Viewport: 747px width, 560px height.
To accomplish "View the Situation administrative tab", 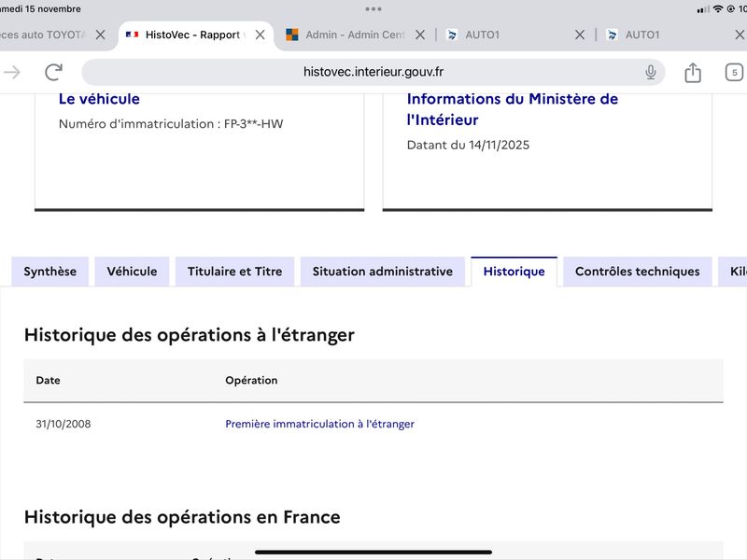I will pyautogui.click(x=382, y=272).
